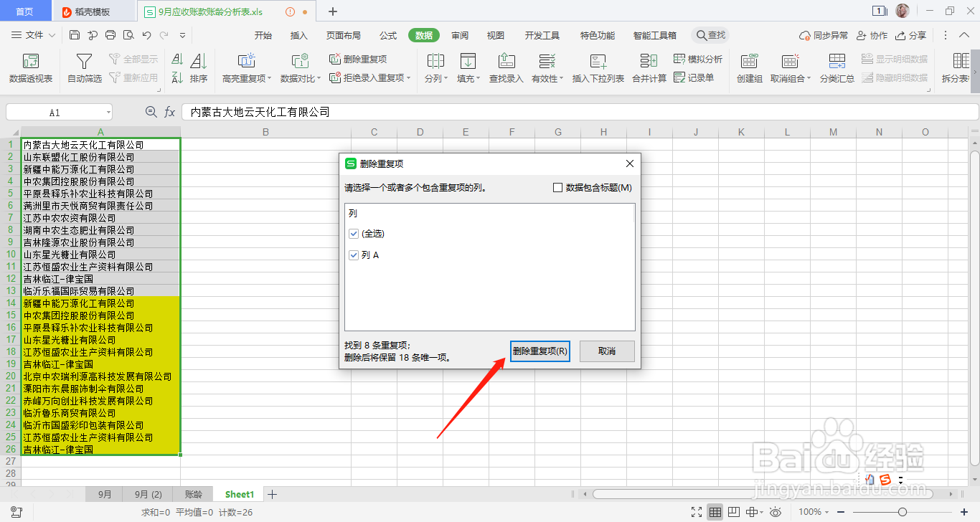Click Reapply (重新应用) filter item

(133, 77)
